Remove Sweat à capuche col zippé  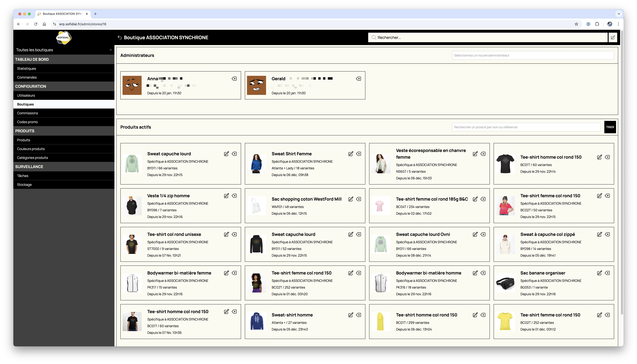607,234
